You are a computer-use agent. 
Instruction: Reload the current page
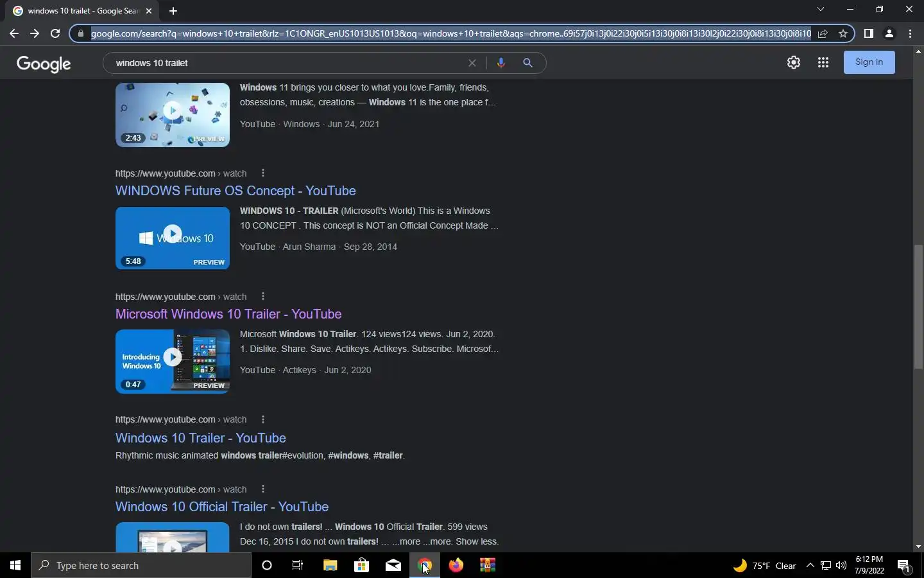(x=55, y=33)
